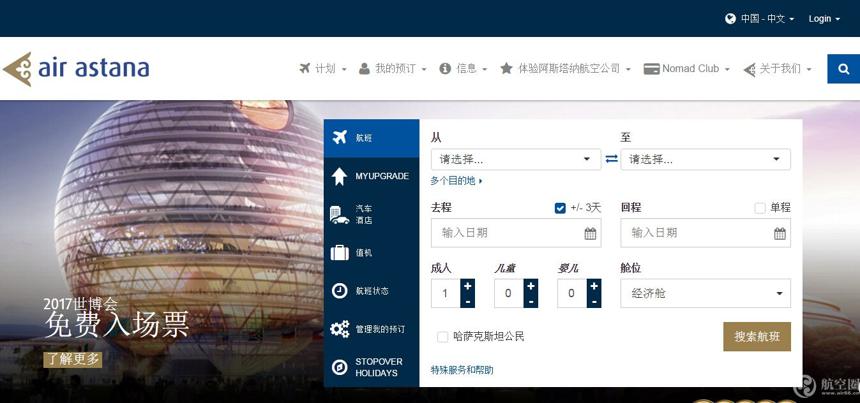The width and height of the screenshot is (860, 403).
Task: Click the globe language icon
Action: [x=730, y=19]
